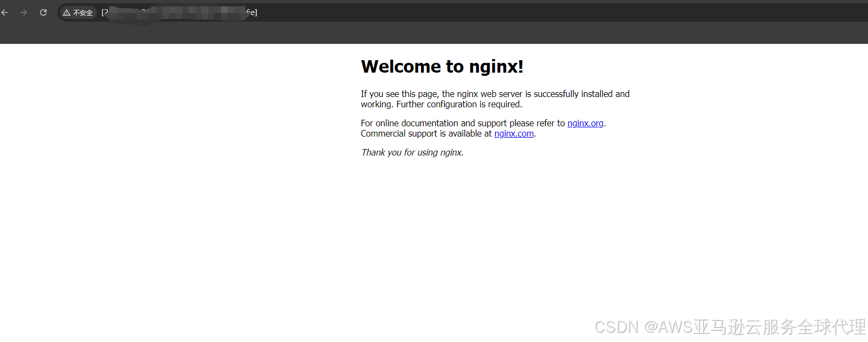Screen dimensions: 868x342
Task: Open the 不安全 security warning badge
Action: (78, 12)
